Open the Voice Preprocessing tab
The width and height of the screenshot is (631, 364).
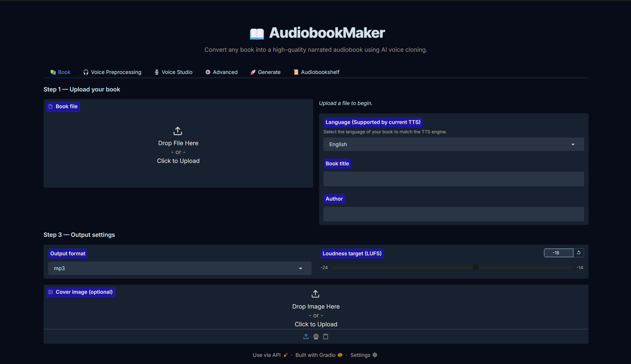[112, 72]
